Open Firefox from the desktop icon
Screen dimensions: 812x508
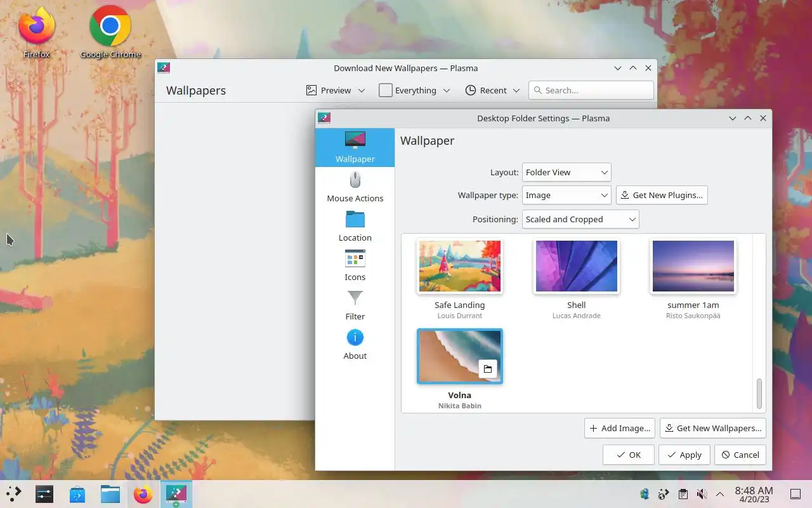[36, 32]
